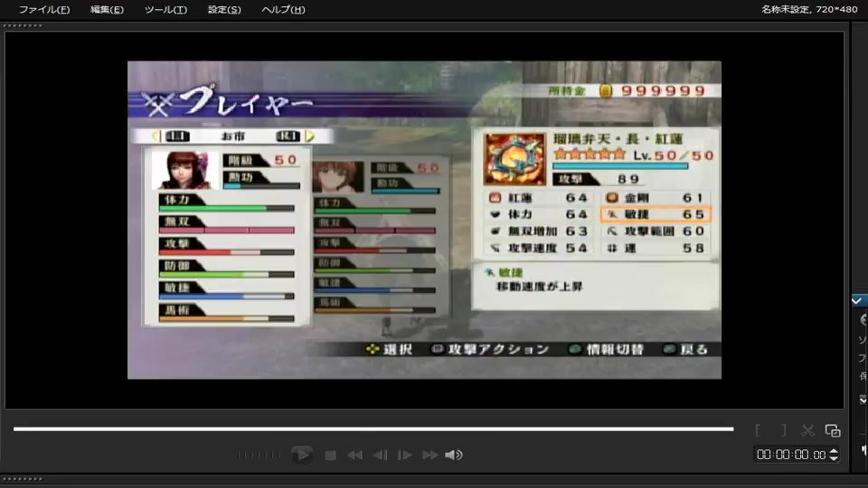Open the ツール(T) menu
The width and height of the screenshot is (868, 488).
[x=165, y=9]
